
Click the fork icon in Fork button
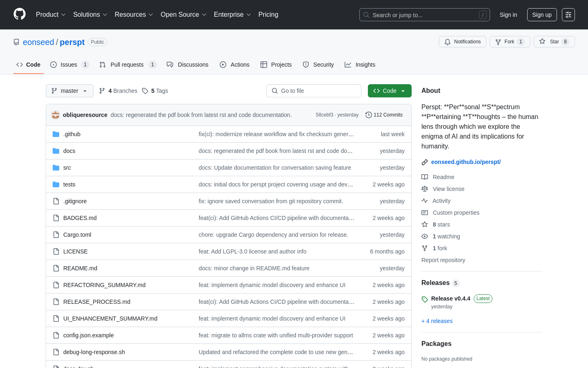(x=498, y=42)
